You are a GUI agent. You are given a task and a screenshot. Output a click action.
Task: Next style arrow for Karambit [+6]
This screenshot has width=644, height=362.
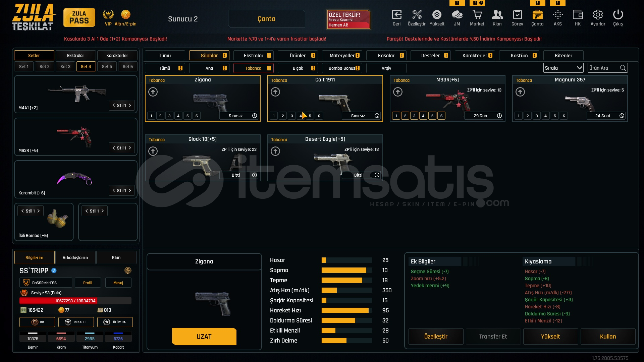click(x=130, y=190)
